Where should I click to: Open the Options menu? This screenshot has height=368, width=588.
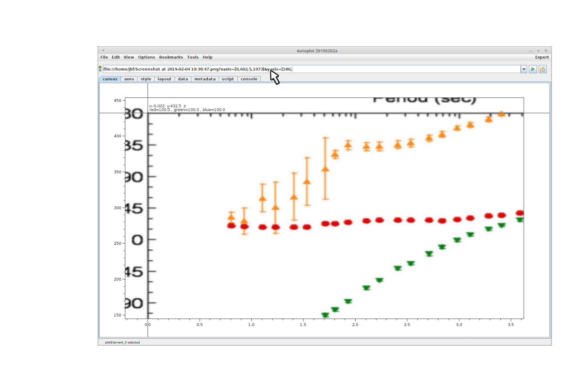pos(146,57)
